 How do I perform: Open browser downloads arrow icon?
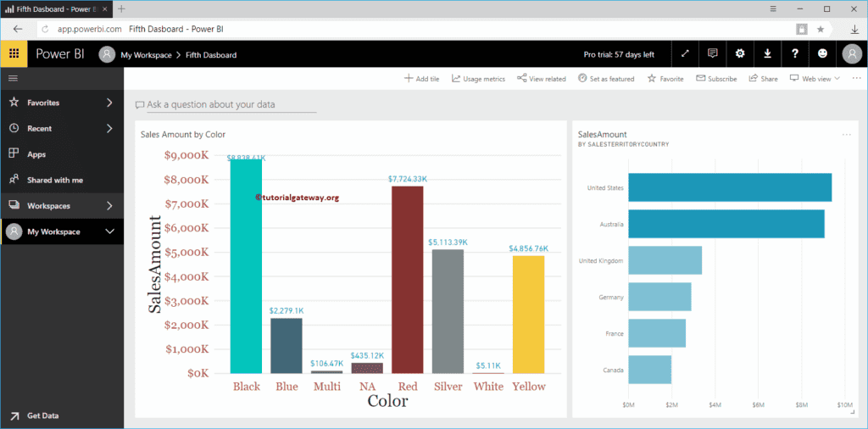click(x=854, y=30)
